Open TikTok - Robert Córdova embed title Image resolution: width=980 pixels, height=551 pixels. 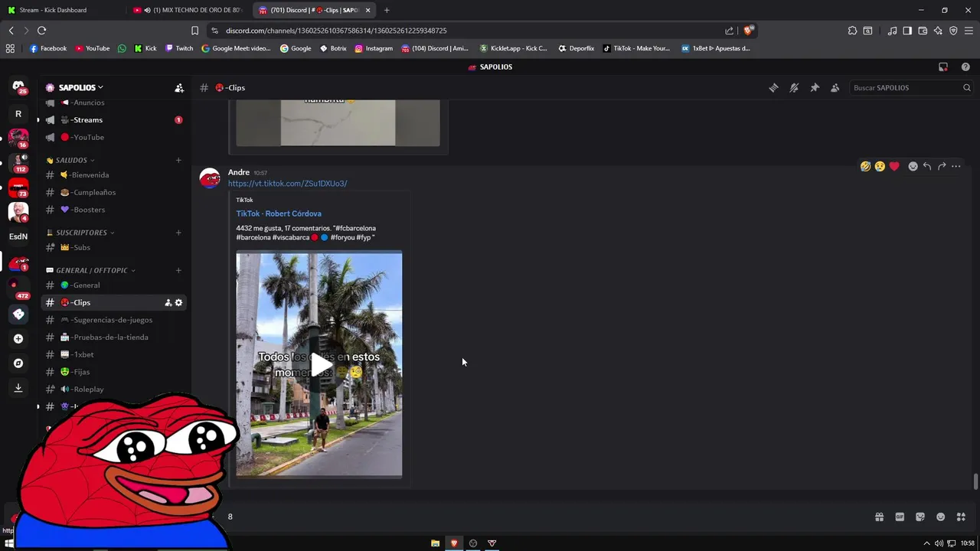coord(279,214)
